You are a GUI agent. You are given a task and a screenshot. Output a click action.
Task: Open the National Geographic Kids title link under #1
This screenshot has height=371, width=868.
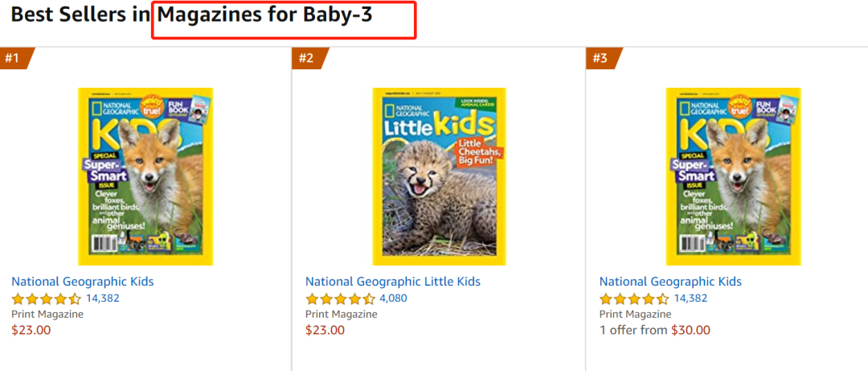coord(83,282)
